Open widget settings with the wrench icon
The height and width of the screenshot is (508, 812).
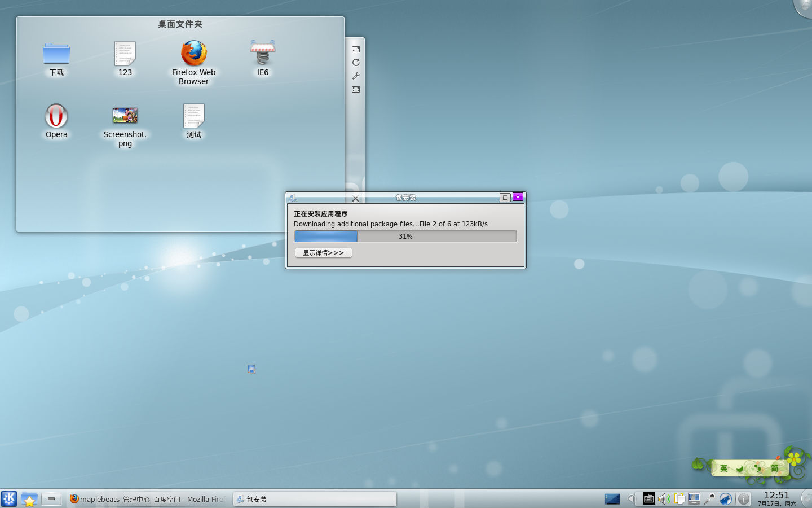tap(356, 76)
